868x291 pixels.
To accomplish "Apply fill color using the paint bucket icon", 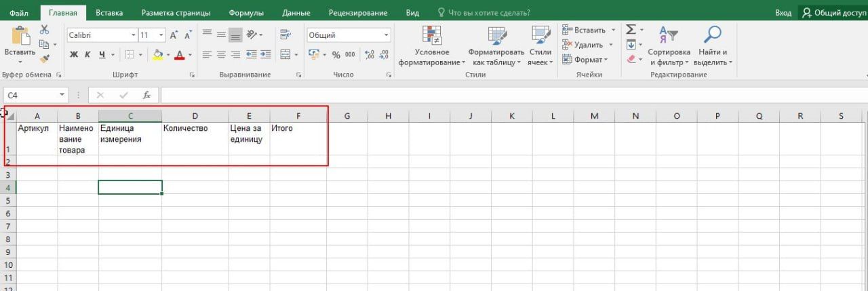I will (158, 55).
